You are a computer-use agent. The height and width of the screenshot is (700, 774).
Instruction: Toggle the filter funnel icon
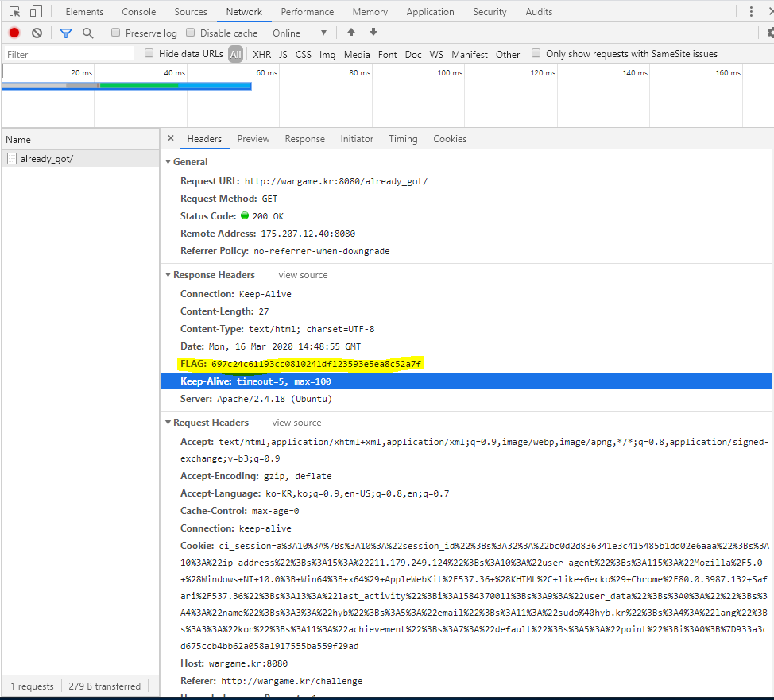[x=66, y=33]
